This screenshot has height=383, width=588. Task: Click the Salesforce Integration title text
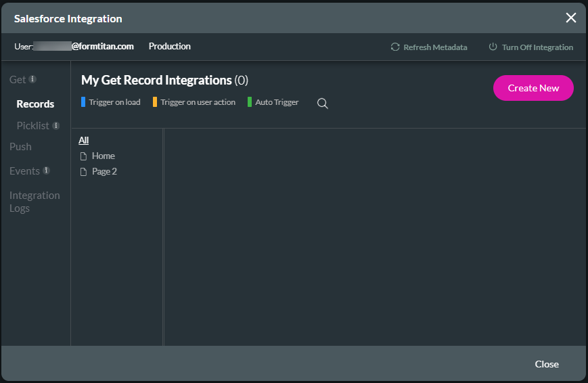click(68, 19)
